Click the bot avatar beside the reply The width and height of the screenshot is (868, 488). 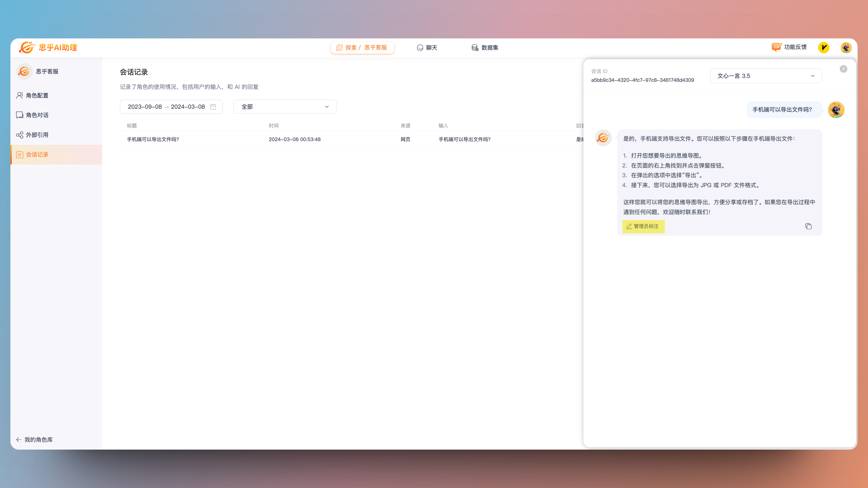click(x=603, y=138)
